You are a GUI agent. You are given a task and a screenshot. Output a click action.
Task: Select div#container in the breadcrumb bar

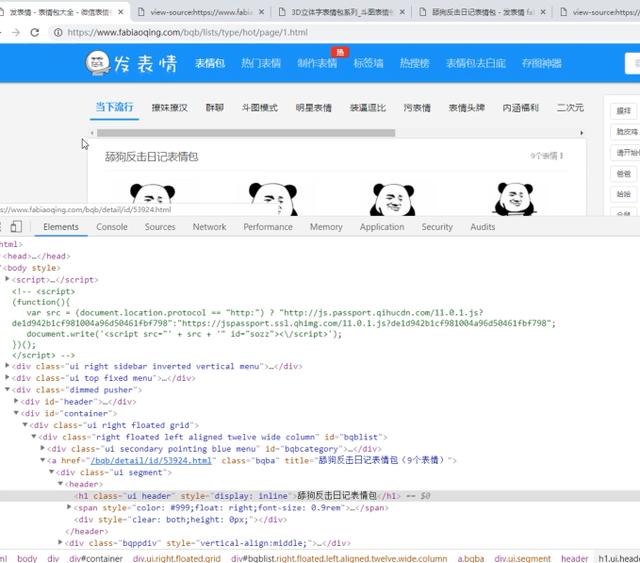pyautogui.click(x=96, y=558)
